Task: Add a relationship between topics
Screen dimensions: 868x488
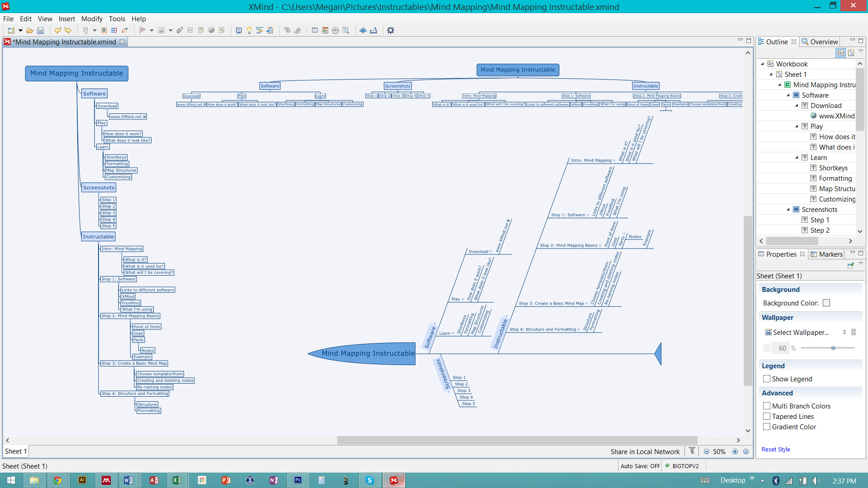Action: tap(125, 30)
